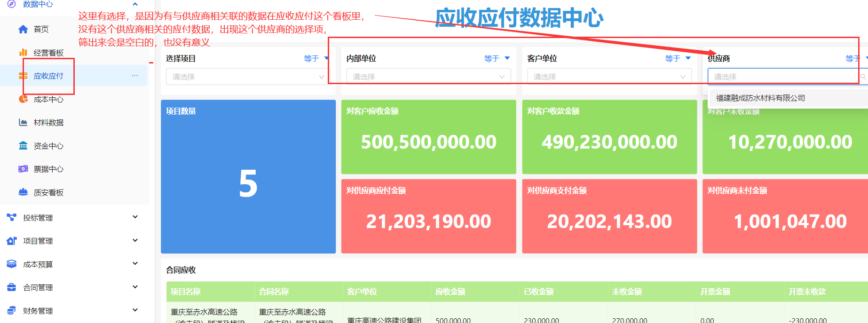868x323 pixels.
Task: Click the 对客户收款金额 card
Action: [609, 137]
